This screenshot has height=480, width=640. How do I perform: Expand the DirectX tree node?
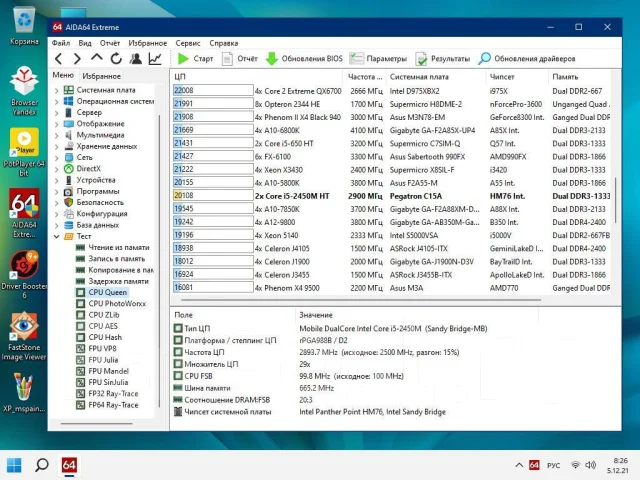[57, 169]
